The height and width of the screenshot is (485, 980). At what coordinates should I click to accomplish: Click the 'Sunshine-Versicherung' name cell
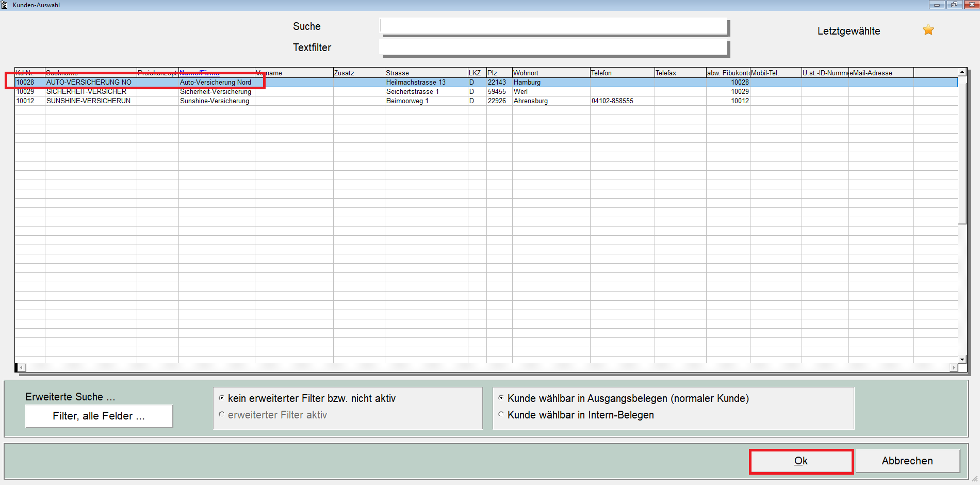pos(217,101)
